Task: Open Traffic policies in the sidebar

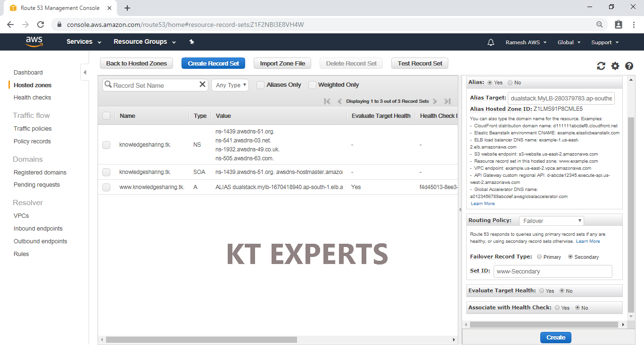Action: (33, 129)
